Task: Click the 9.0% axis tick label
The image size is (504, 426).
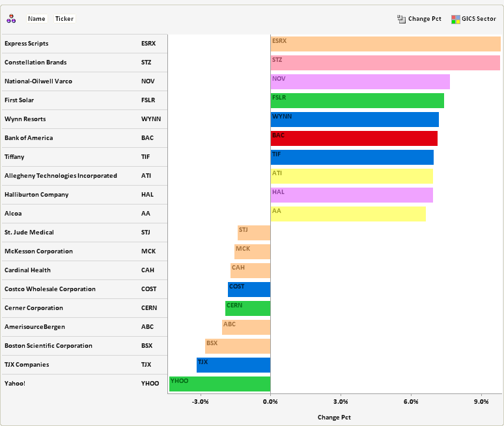Action: point(481,402)
